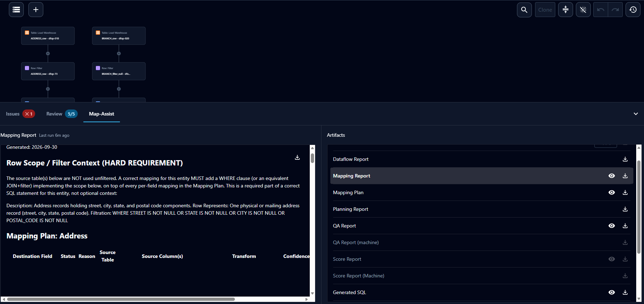
Task: Select the Planning Report artifact row
Action: point(481,209)
